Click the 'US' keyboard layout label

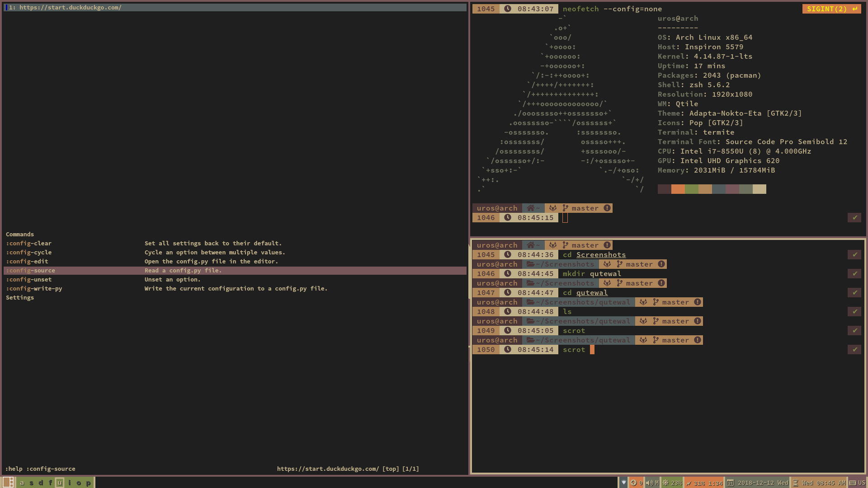coord(862,483)
